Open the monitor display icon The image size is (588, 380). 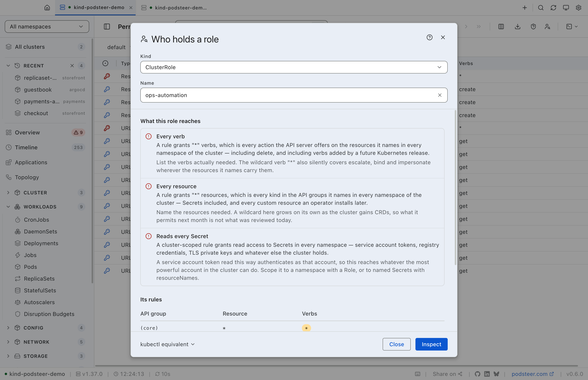click(566, 8)
